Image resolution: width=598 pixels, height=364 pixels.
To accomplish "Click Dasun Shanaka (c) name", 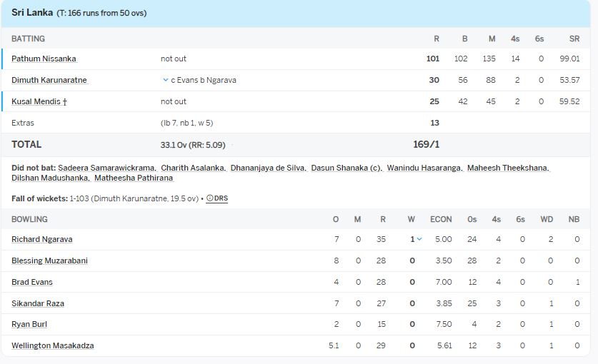I will (346, 168).
